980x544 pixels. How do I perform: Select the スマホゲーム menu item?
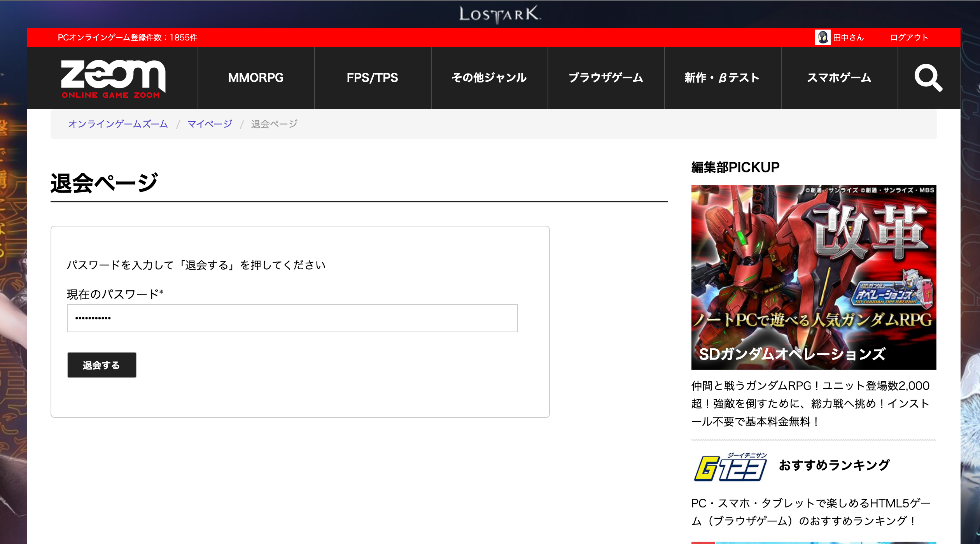tap(839, 78)
